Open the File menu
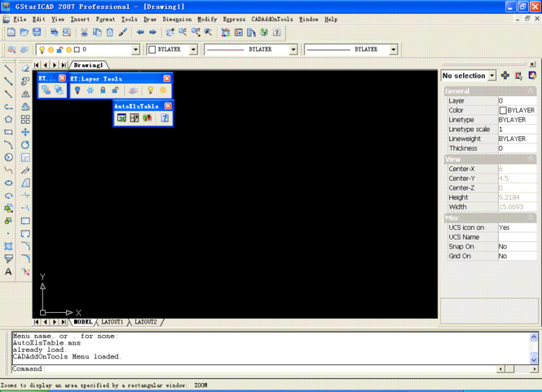Viewport: 542px width, 392px height. click(x=20, y=20)
